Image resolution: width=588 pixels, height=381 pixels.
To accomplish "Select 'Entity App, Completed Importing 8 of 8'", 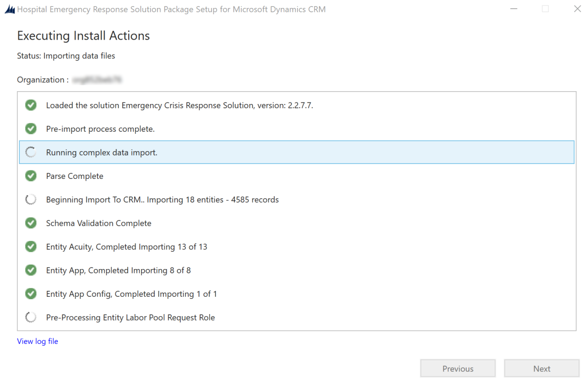I will [118, 271].
